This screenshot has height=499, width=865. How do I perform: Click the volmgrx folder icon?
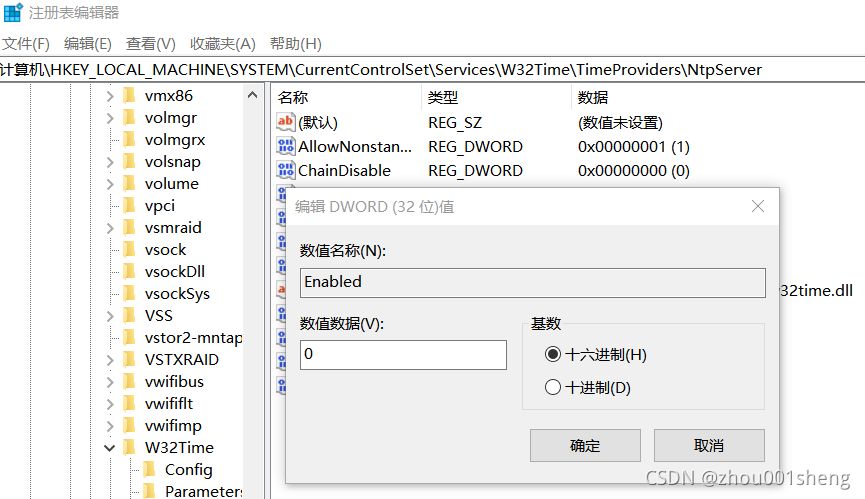[x=130, y=139]
